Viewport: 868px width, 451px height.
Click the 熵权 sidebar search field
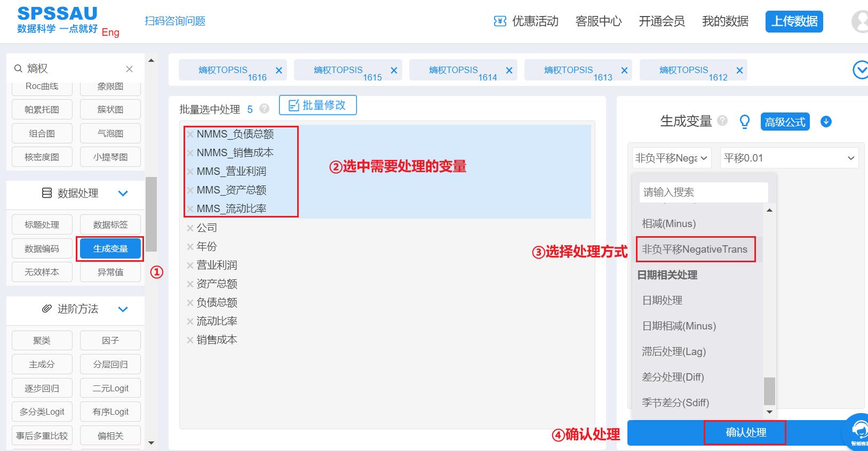click(x=75, y=68)
